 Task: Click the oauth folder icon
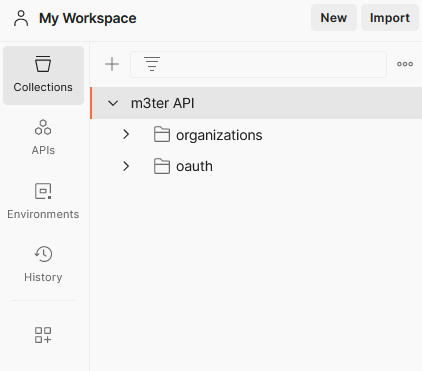(162, 166)
